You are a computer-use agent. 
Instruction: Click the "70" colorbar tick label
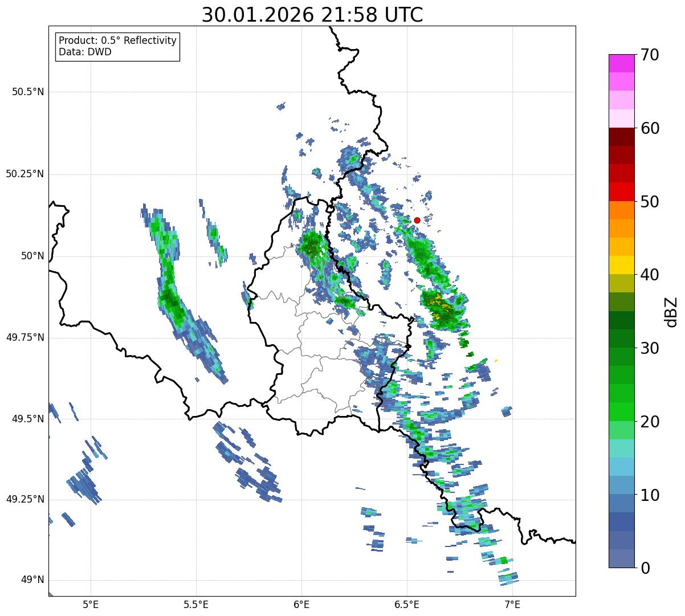pos(650,55)
